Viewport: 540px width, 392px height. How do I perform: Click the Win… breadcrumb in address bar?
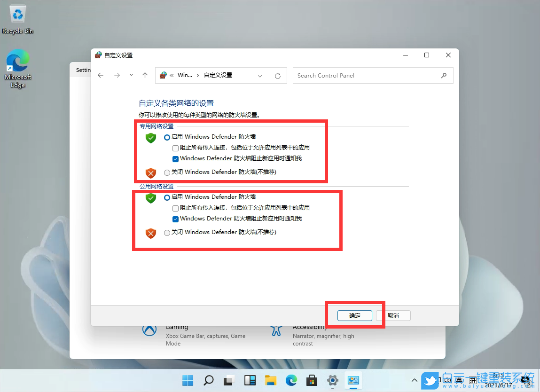coord(185,75)
